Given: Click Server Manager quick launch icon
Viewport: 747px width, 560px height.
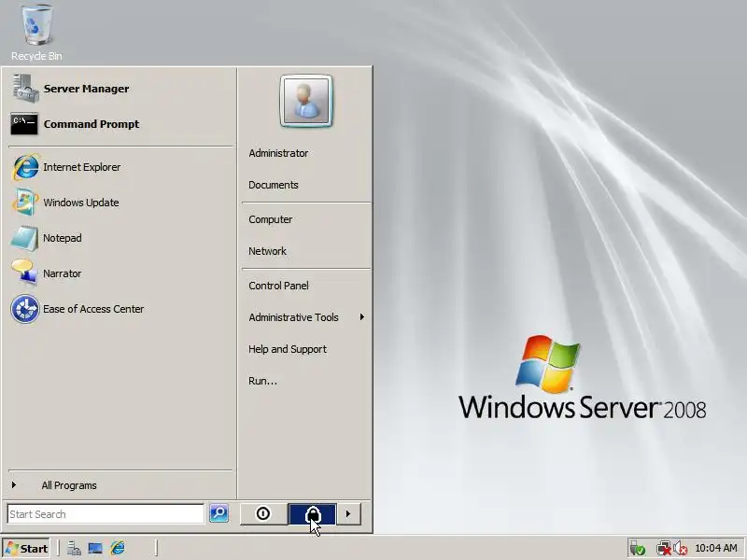Looking at the screenshot, I should click(x=74, y=549).
